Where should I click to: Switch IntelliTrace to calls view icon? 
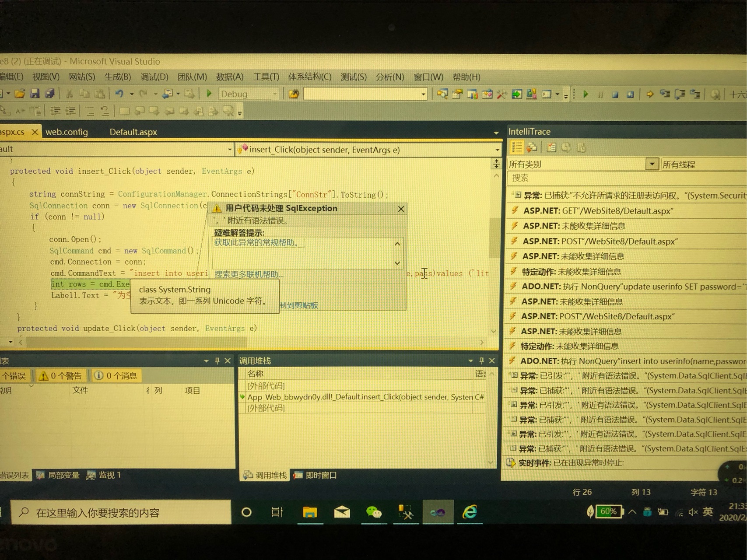pos(532,147)
